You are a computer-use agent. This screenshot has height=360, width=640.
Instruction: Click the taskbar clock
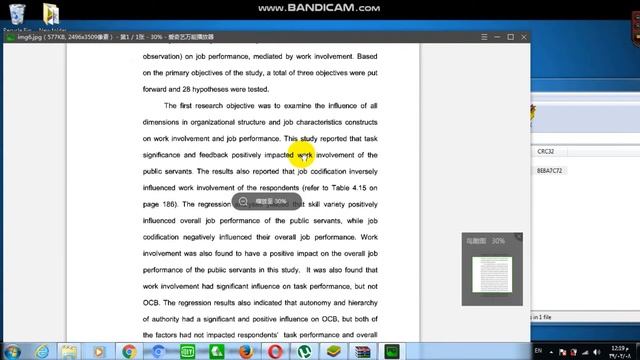[x=620, y=352]
